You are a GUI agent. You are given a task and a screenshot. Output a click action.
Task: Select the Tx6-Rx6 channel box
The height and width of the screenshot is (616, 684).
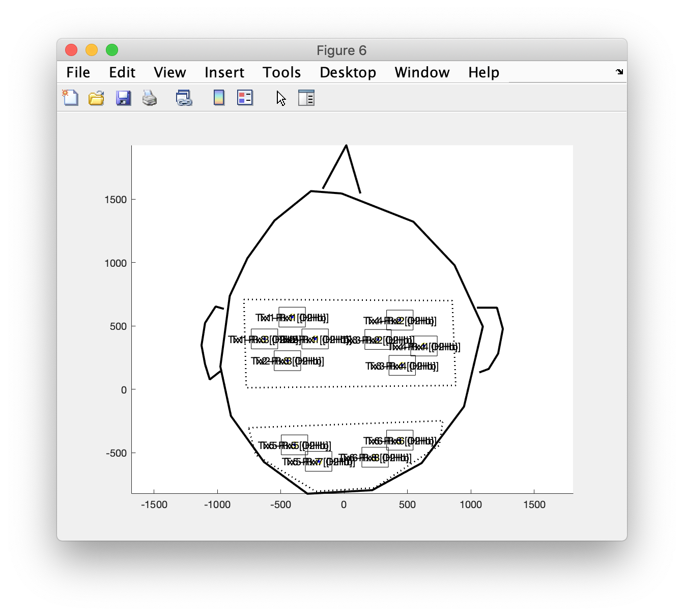400,440
